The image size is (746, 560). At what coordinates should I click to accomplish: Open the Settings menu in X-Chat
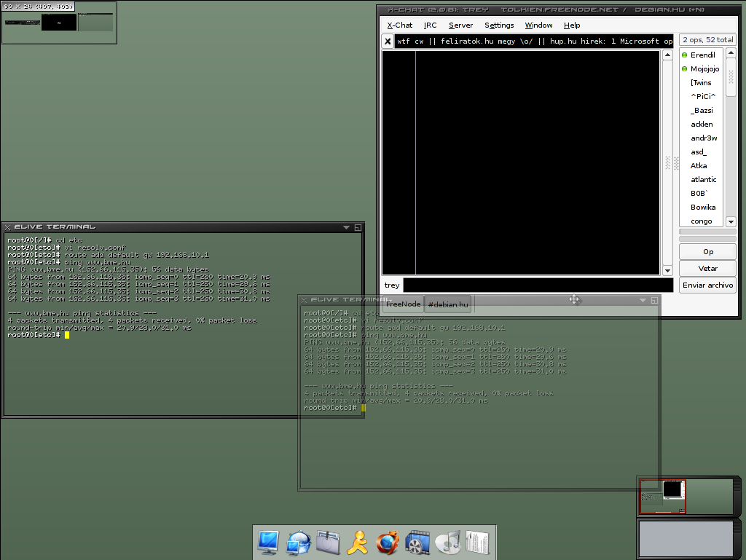click(499, 25)
